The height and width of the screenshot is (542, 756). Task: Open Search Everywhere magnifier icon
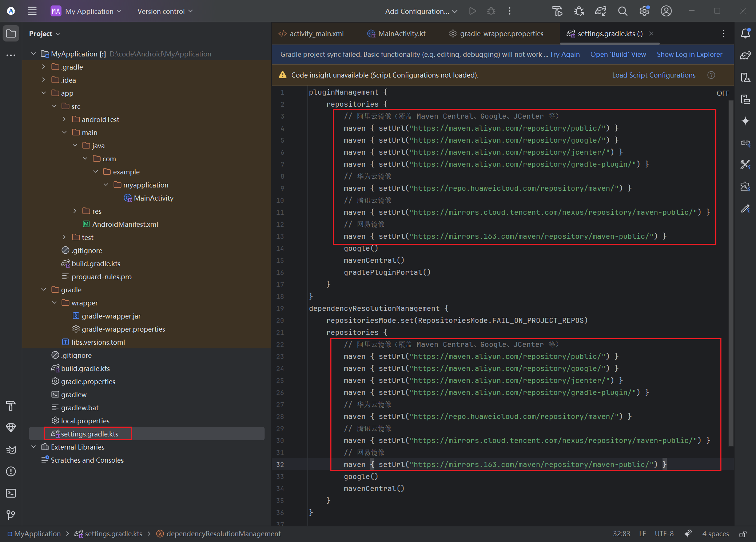[x=622, y=11]
